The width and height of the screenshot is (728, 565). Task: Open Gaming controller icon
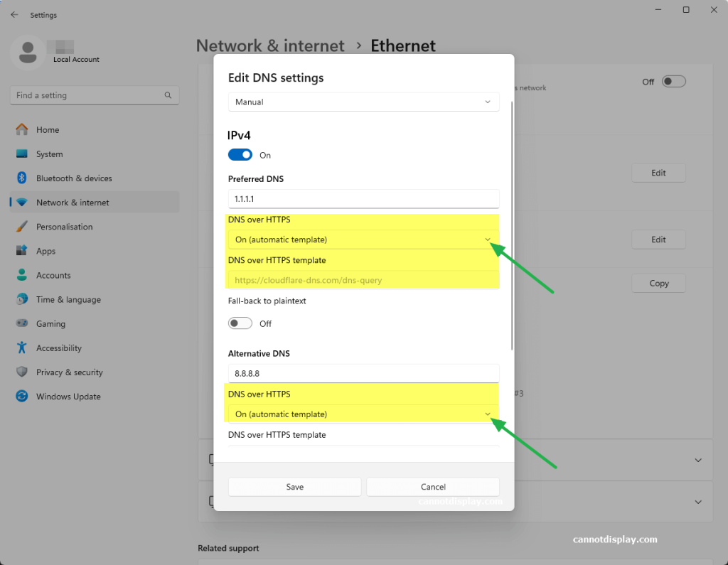[x=22, y=324]
